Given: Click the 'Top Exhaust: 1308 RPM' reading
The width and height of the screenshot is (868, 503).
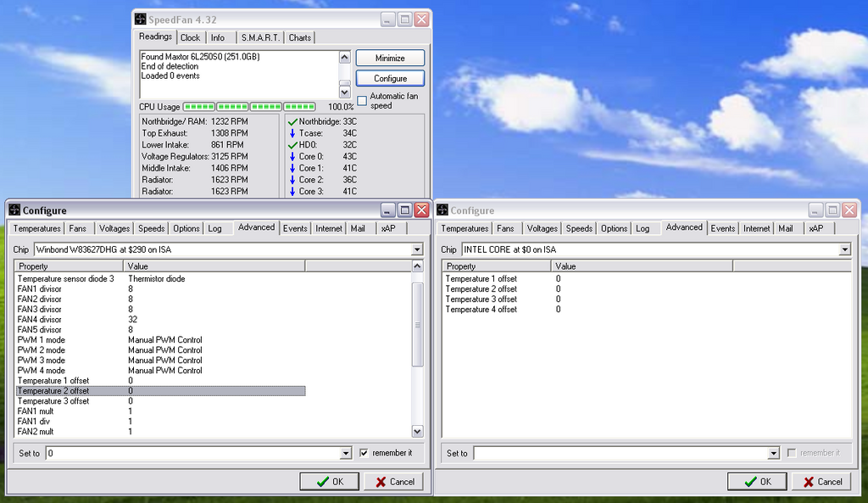Looking at the screenshot, I should (x=195, y=133).
